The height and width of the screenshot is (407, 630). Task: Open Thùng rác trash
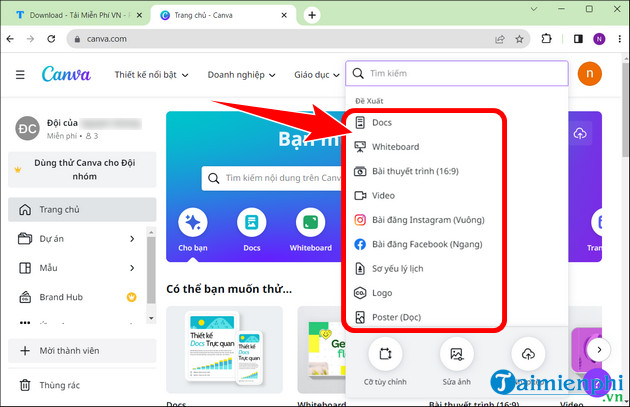(50, 385)
